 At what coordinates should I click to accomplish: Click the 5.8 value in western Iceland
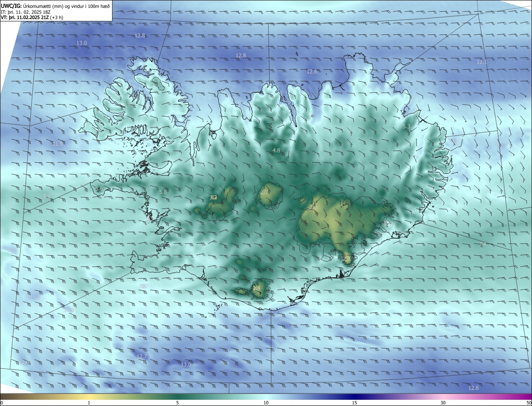pos(163,192)
